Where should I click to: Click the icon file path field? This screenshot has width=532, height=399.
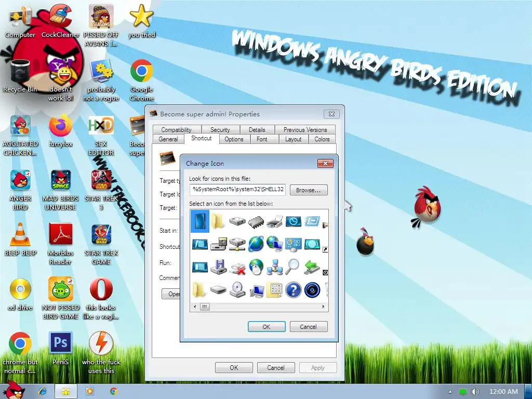pyautogui.click(x=237, y=190)
